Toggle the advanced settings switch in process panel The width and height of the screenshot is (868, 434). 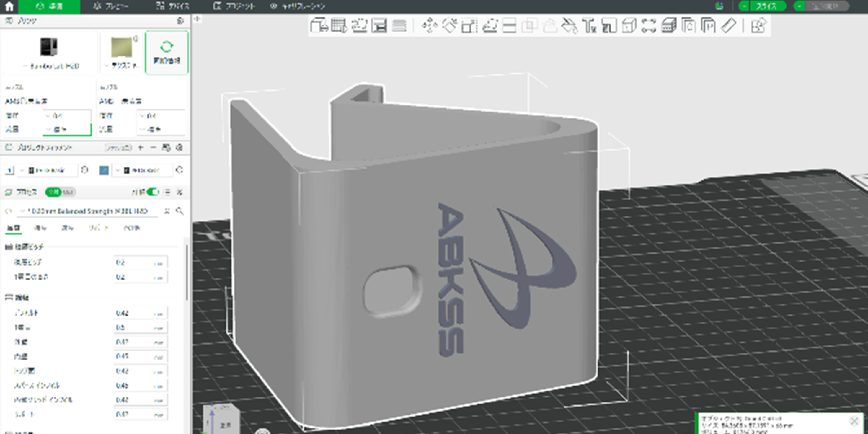coord(153,192)
